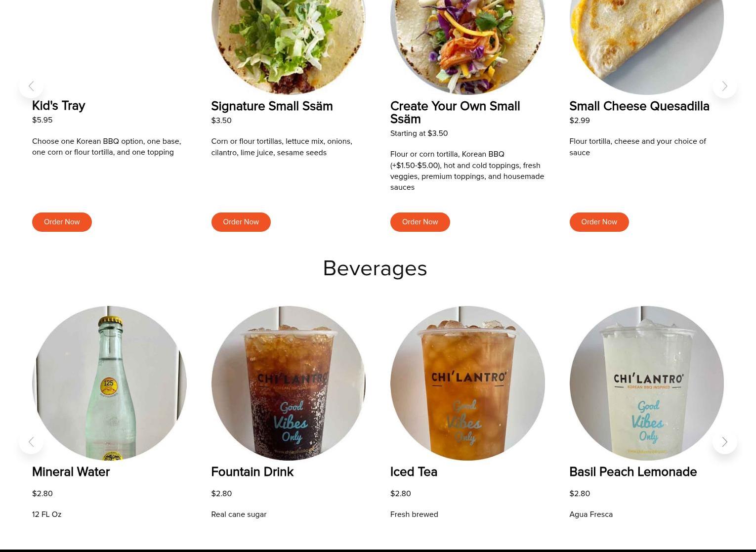Go to previous items in Beverages carousel
This screenshot has height=552, width=756.
(x=31, y=442)
